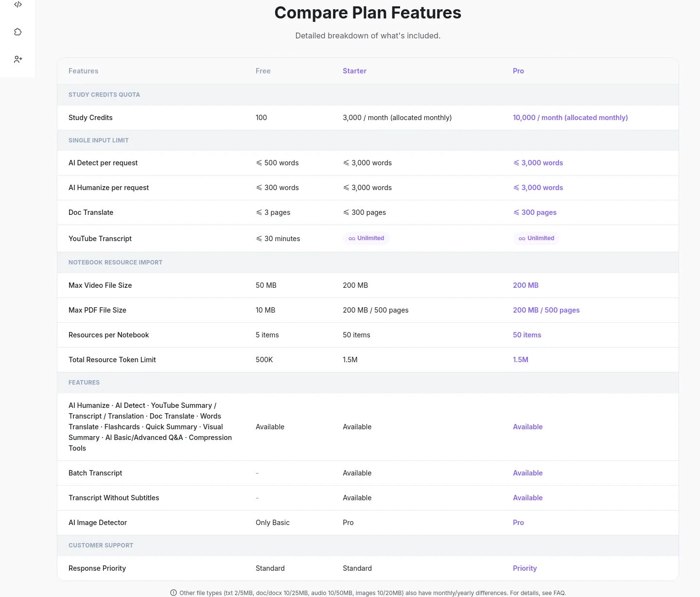The image size is (700, 597).
Task: Click the "AI Detect per request" row label
Action: (103, 163)
